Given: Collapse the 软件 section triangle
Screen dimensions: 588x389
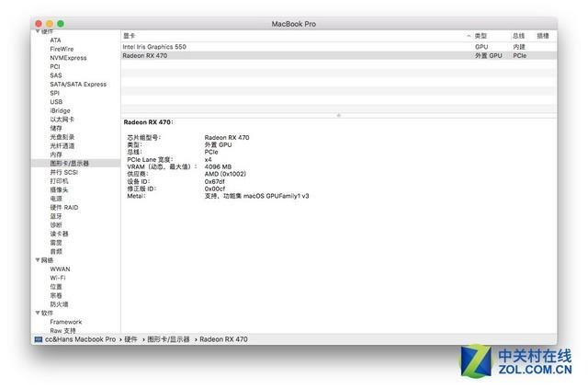Looking at the screenshot, I should click(38, 313).
